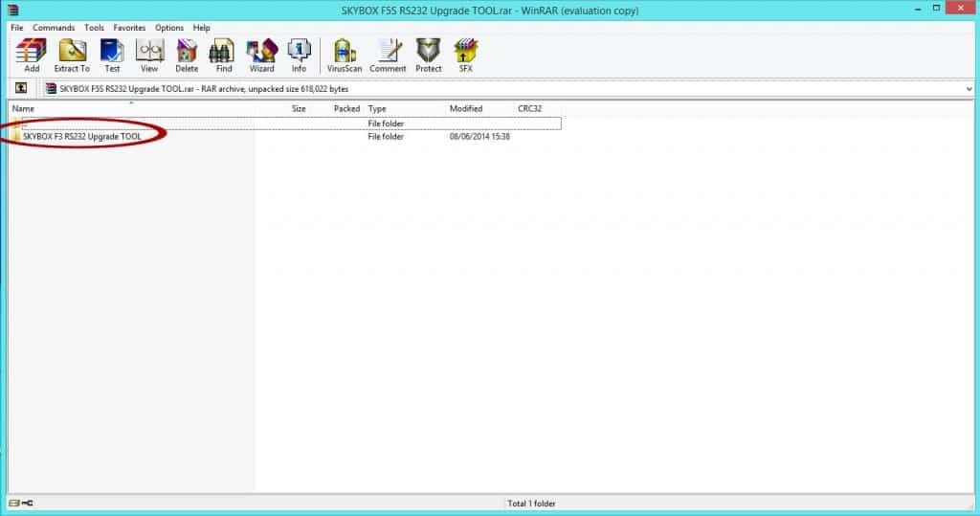Expand the archive path dropdown arrow
The image size is (980, 516).
(969, 89)
